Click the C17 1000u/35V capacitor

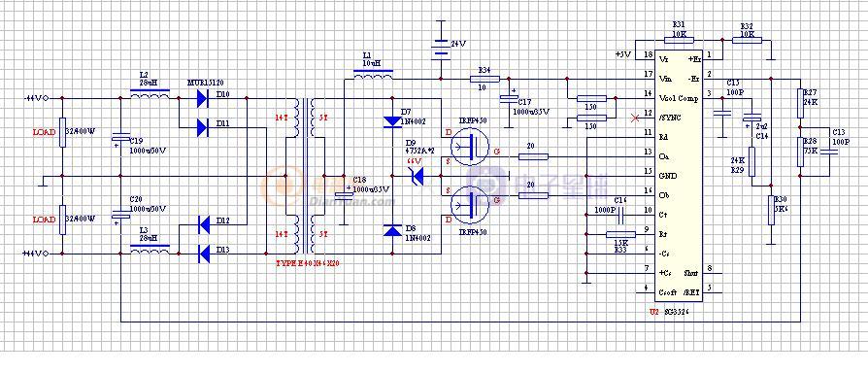pyautogui.click(x=509, y=99)
